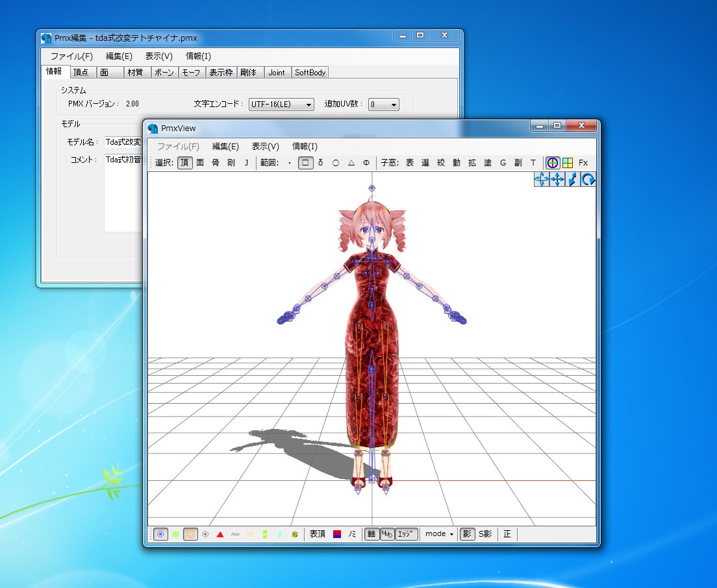Open the 表 sub-window
The width and height of the screenshot is (717, 588).
(410, 163)
